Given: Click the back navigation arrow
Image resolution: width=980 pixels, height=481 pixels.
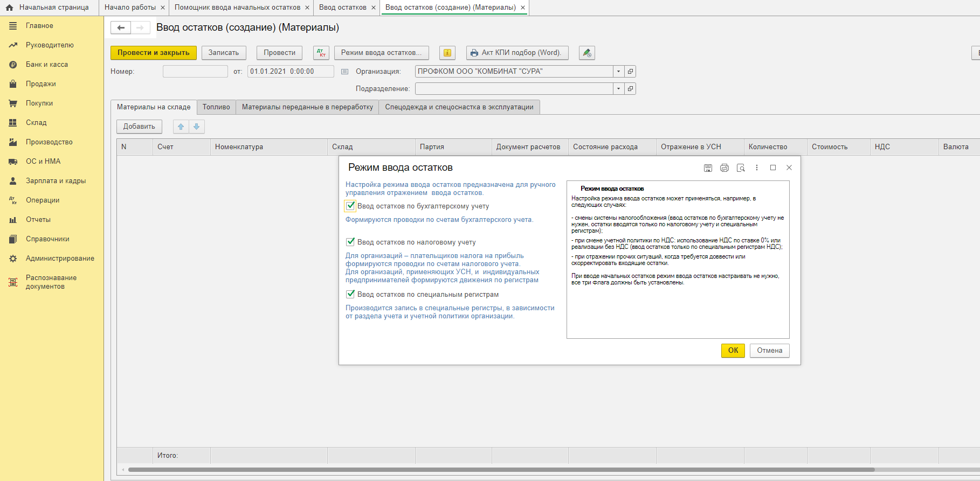Looking at the screenshot, I should [x=121, y=28].
